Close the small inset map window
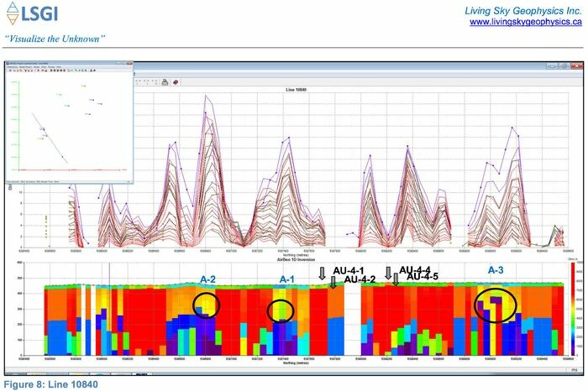Screen dimensions: 588x391 click(129, 63)
